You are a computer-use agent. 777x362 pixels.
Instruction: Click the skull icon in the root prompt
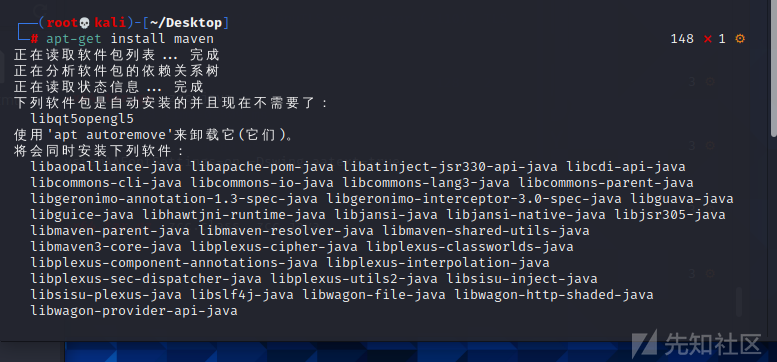(x=85, y=23)
